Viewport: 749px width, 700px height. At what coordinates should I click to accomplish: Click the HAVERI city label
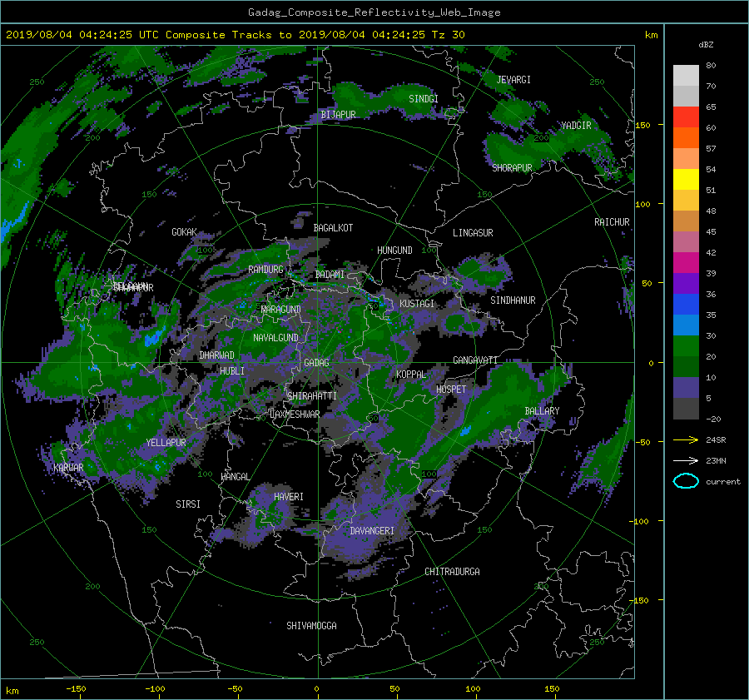point(289,498)
